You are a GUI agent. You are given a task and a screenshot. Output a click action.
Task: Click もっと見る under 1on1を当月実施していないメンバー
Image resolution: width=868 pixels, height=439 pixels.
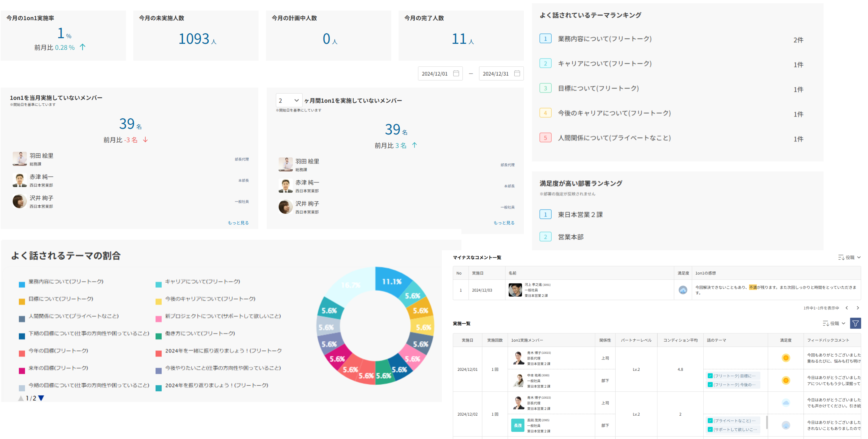click(x=238, y=223)
